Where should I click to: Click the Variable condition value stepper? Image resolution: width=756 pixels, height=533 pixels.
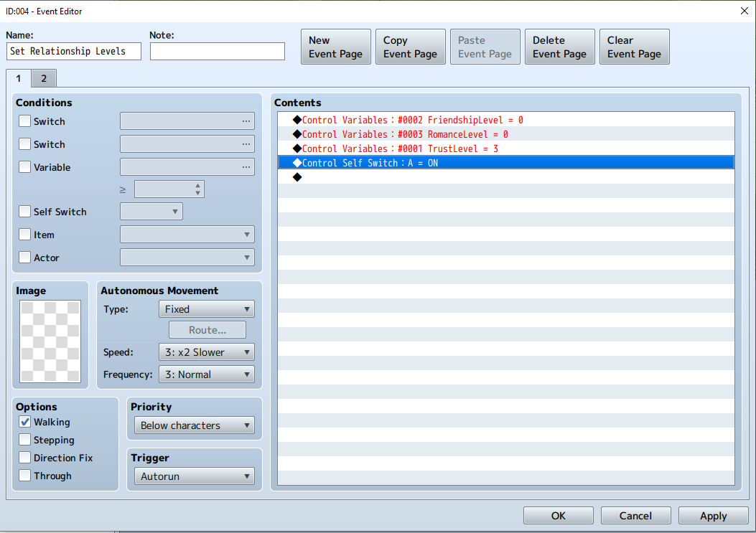[x=169, y=189]
